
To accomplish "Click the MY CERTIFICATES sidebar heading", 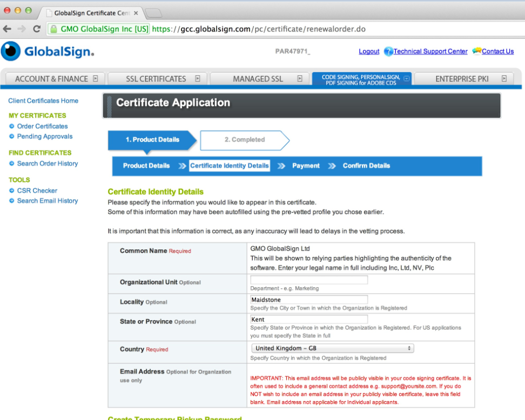I will pyautogui.click(x=37, y=116).
